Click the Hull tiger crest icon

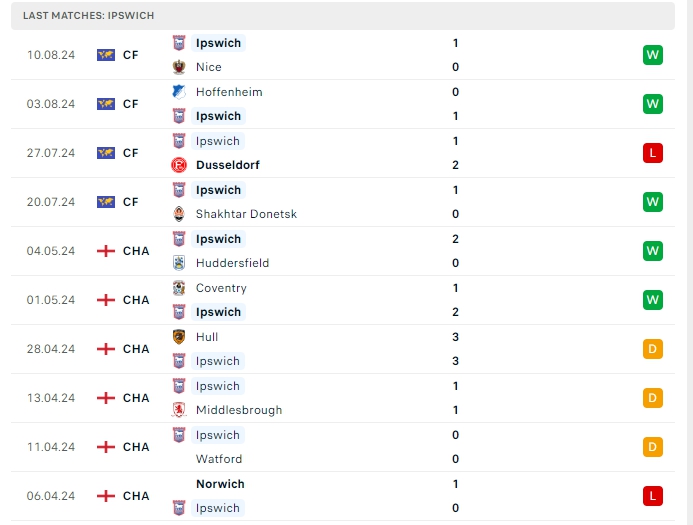pyautogui.click(x=179, y=337)
